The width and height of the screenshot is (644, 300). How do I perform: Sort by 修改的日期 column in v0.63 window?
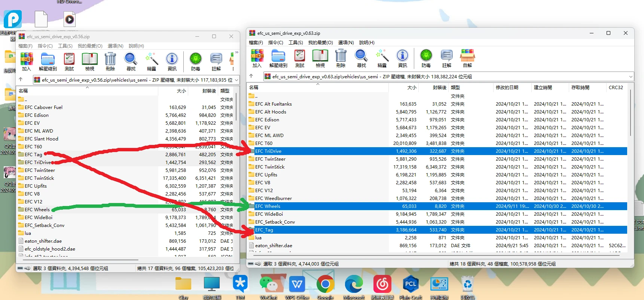512,88
